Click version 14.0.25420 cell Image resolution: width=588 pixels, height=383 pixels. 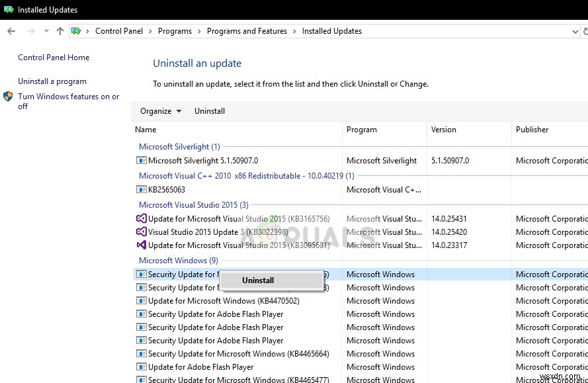(x=449, y=232)
